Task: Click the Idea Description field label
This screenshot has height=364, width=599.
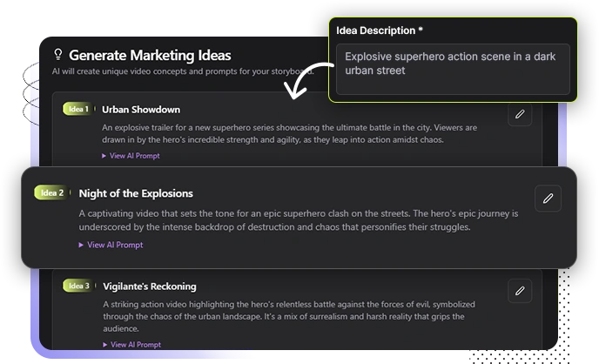Action: click(380, 30)
